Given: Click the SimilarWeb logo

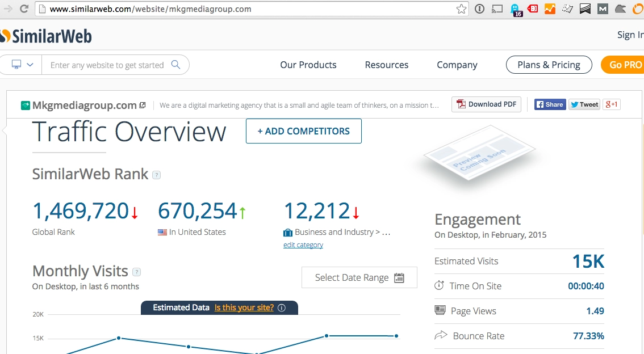Looking at the screenshot, I should pyautogui.click(x=45, y=36).
